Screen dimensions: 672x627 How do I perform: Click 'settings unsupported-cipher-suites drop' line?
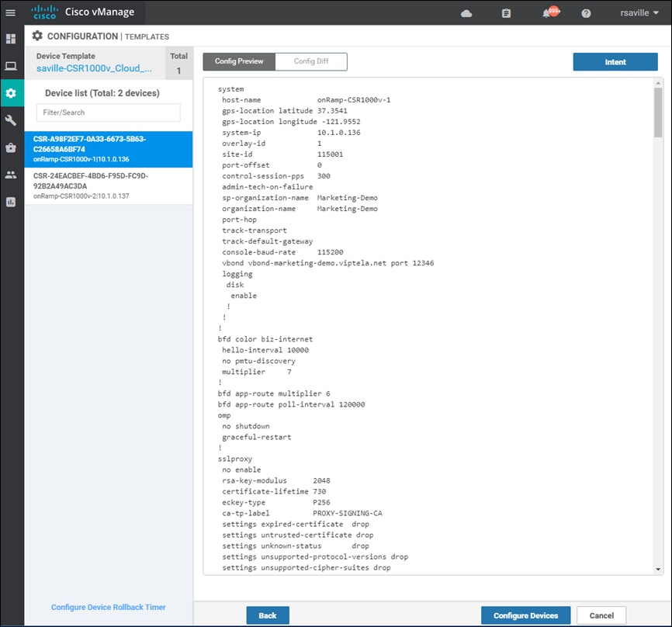pos(307,568)
